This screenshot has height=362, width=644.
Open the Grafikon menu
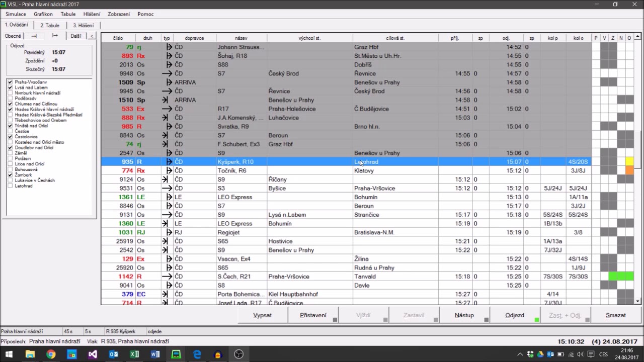click(43, 14)
